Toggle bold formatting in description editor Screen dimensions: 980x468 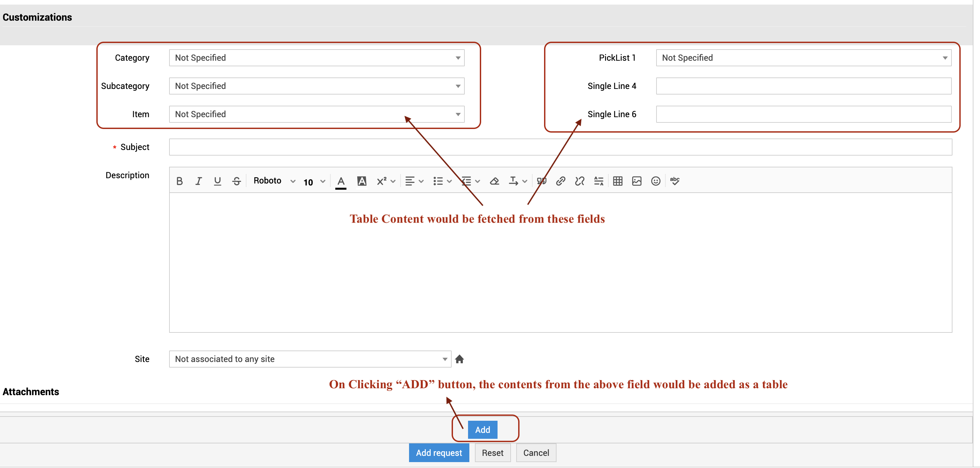coord(180,181)
